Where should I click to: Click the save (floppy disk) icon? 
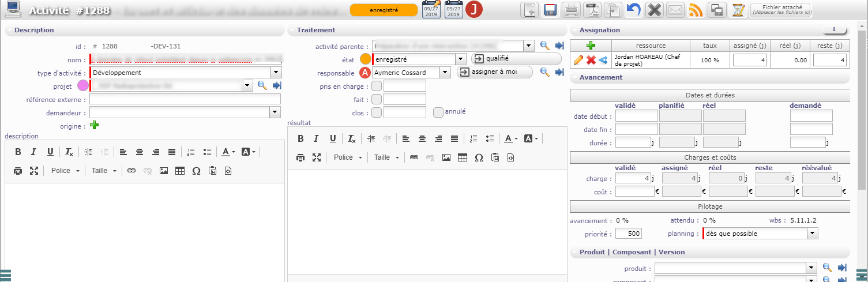550,10
